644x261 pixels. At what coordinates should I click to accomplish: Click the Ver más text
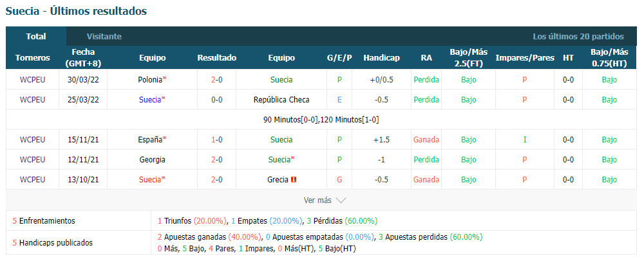tap(317, 200)
